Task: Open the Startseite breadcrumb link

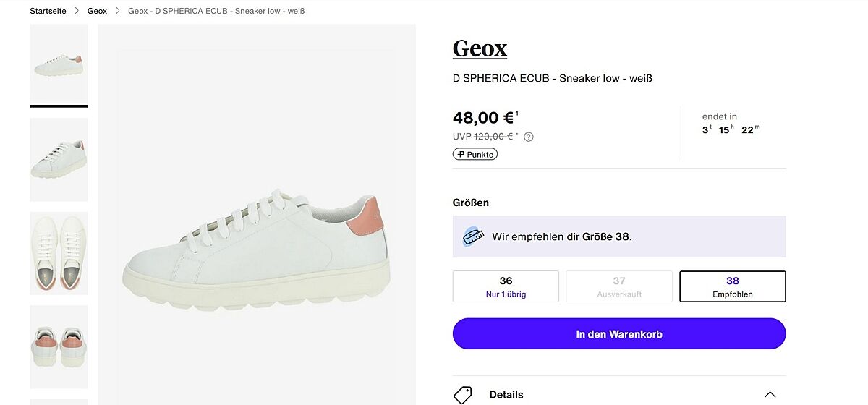Action: pyautogui.click(x=48, y=11)
